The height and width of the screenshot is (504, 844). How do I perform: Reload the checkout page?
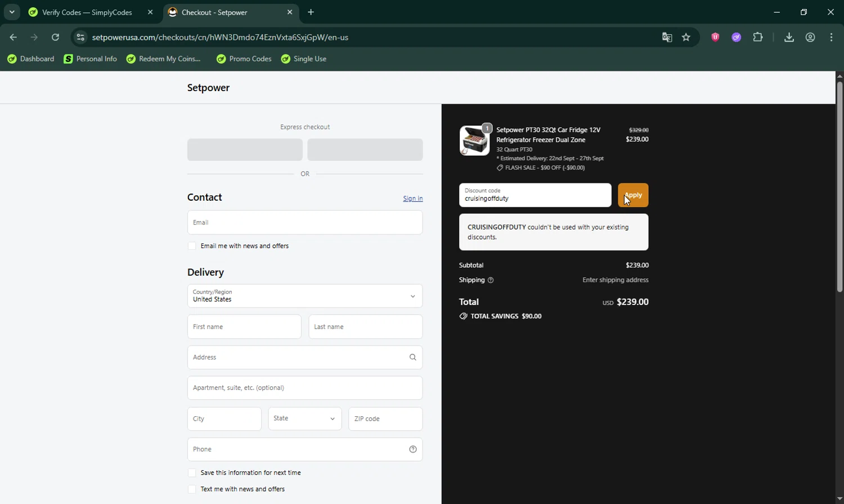(55, 37)
